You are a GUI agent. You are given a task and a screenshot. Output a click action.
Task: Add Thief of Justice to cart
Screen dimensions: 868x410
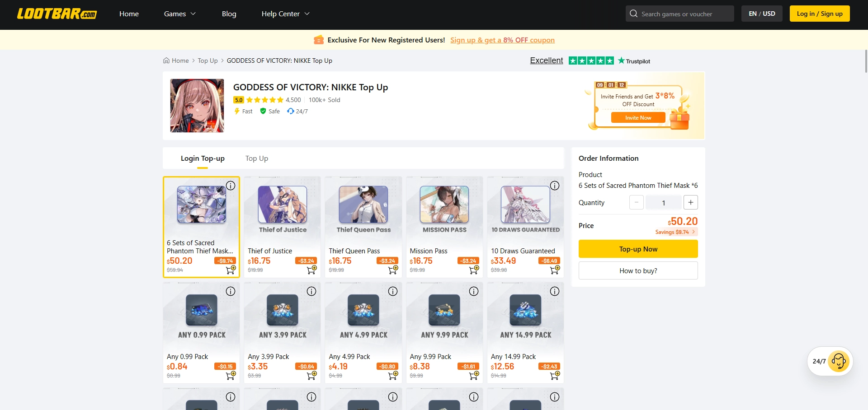(311, 270)
